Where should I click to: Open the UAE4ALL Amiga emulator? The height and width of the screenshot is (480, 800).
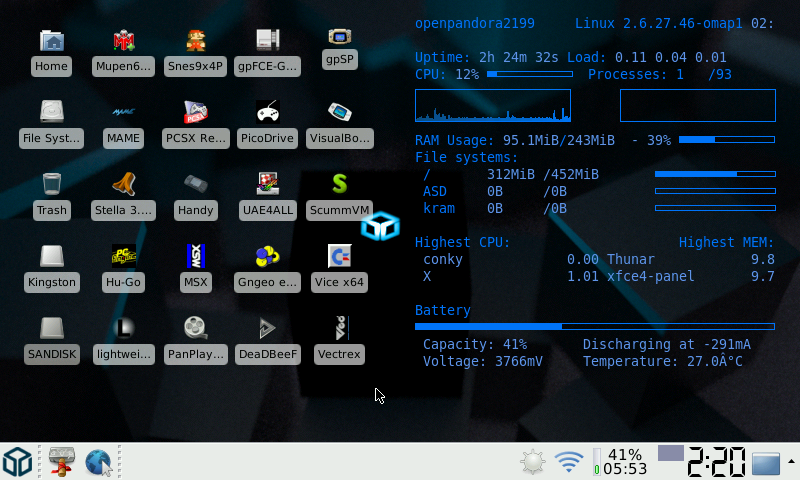click(268, 185)
